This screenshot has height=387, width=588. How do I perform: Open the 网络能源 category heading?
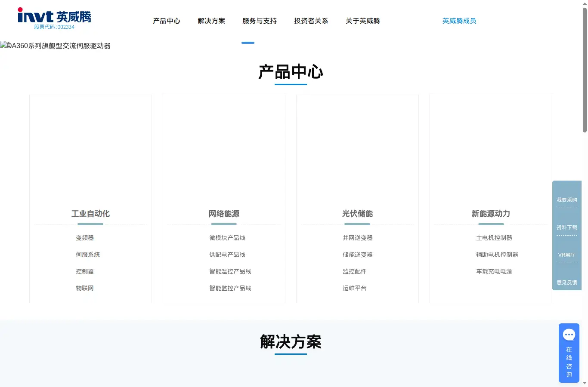(224, 214)
